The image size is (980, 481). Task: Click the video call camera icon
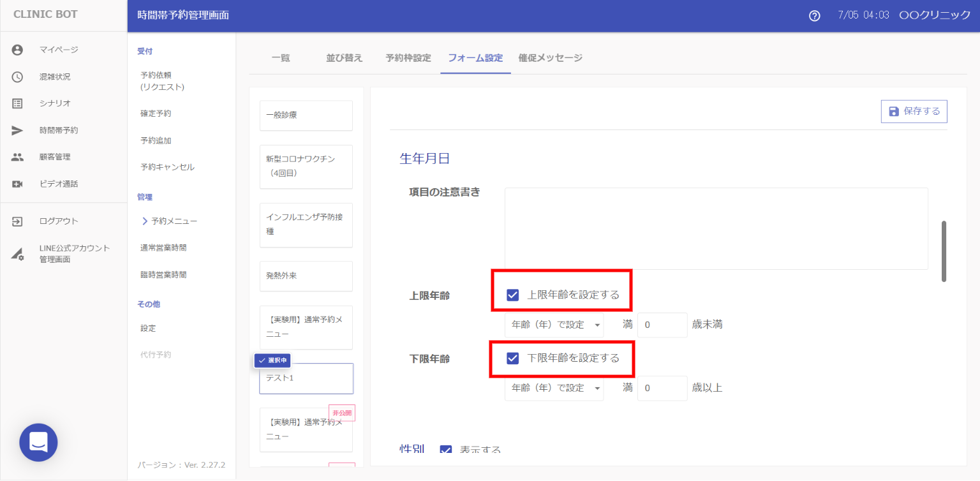coord(17,184)
